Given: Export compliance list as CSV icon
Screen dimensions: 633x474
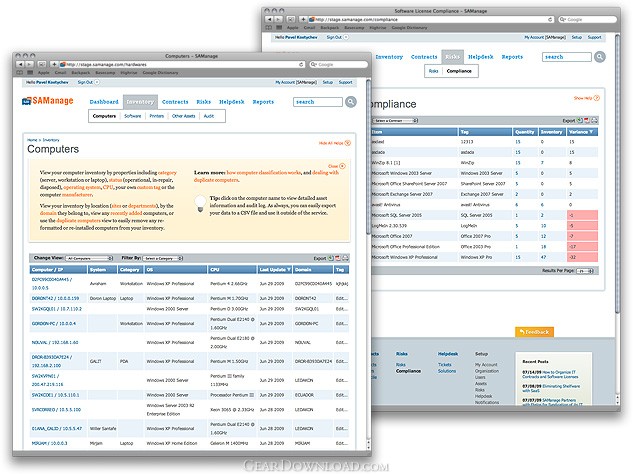Looking at the screenshot, I should pyautogui.click(x=580, y=120).
